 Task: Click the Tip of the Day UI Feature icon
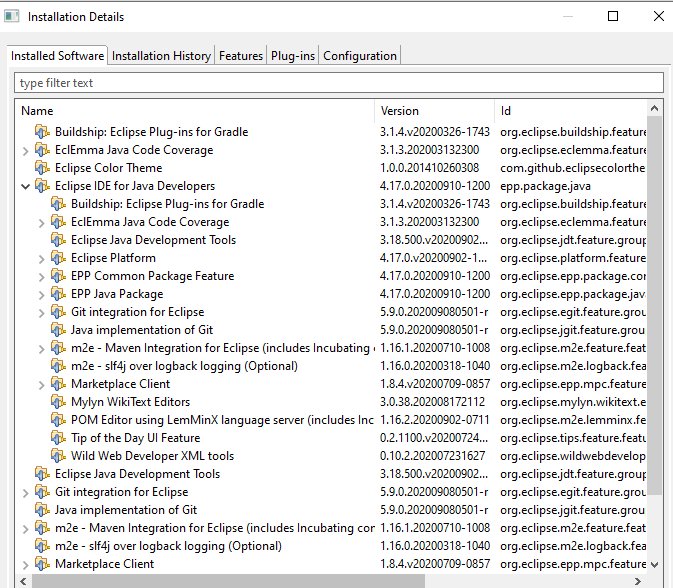[58, 438]
